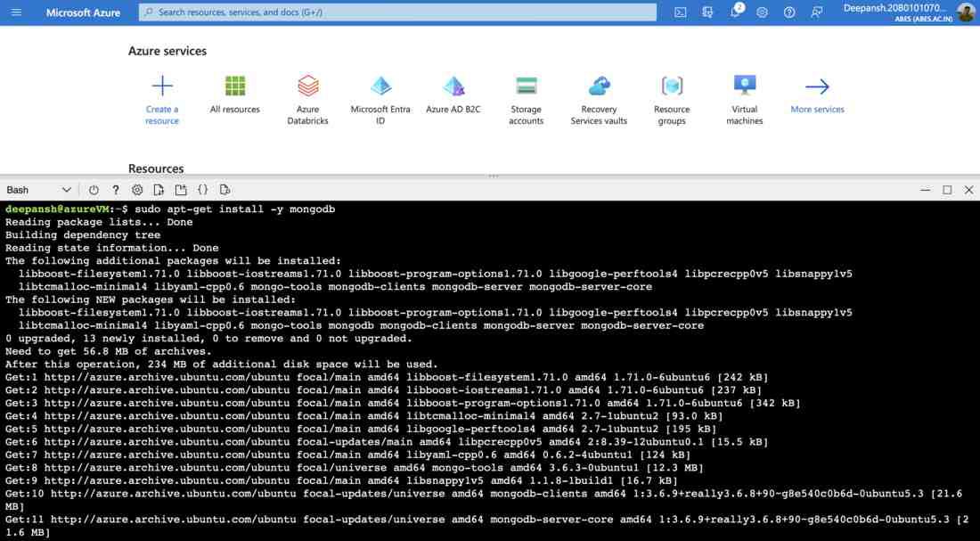Viewport: 980px width, 541px height.
Task: Click the Get:8 mongo-tools download line
Action: tap(355, 468)
